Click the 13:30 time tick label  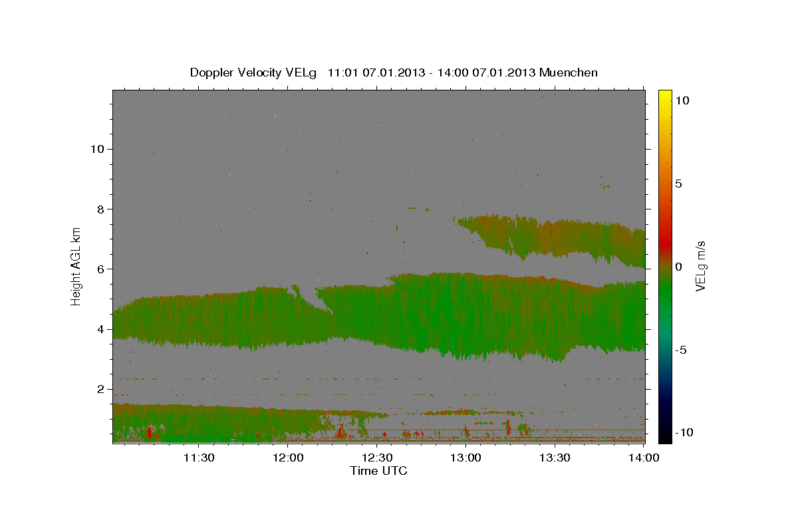tap(555, 458)
